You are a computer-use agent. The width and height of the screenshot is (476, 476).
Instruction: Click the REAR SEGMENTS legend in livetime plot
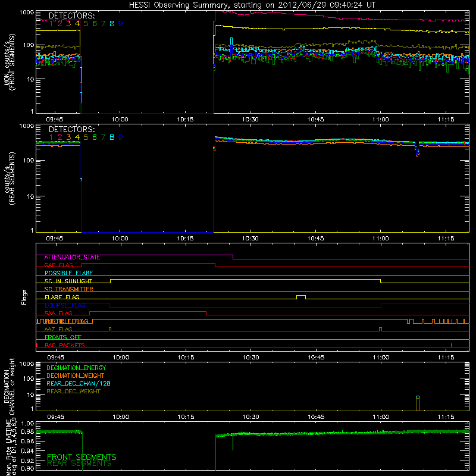(79, 464)
